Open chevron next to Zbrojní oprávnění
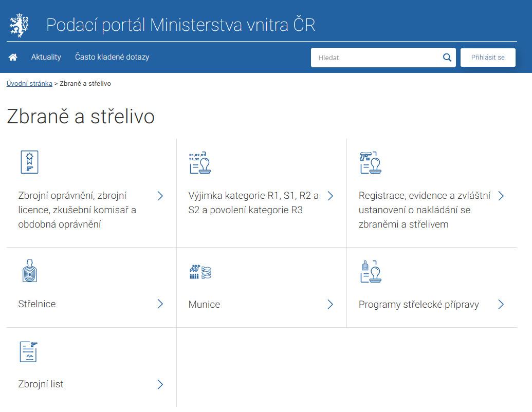Image resolution: width=532 pixels, height=412 pixels. pos(160,196)
